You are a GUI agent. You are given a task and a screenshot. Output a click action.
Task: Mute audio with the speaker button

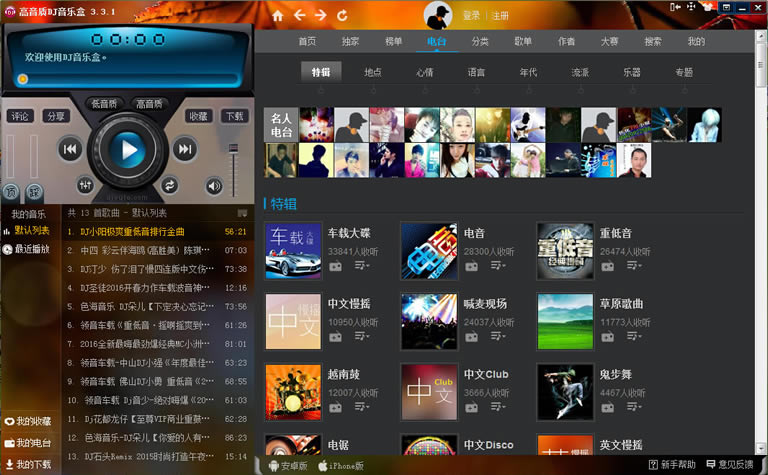tap(214, 186)
